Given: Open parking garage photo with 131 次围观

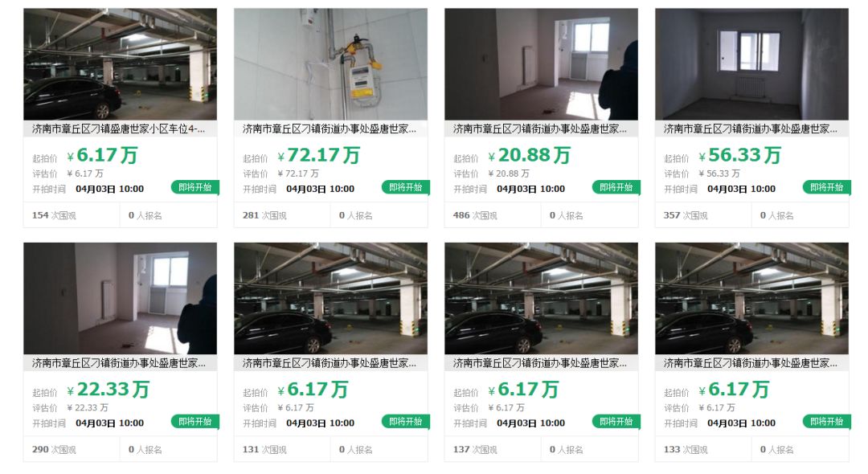Looking at the screenshot, I should (x=330, y=299).
